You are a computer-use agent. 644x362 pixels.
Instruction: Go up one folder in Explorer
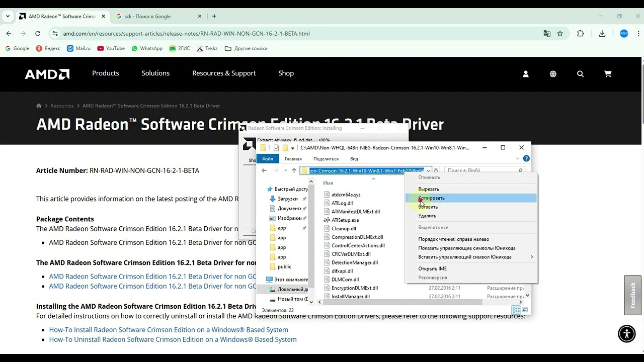click(x=294, y=170)
